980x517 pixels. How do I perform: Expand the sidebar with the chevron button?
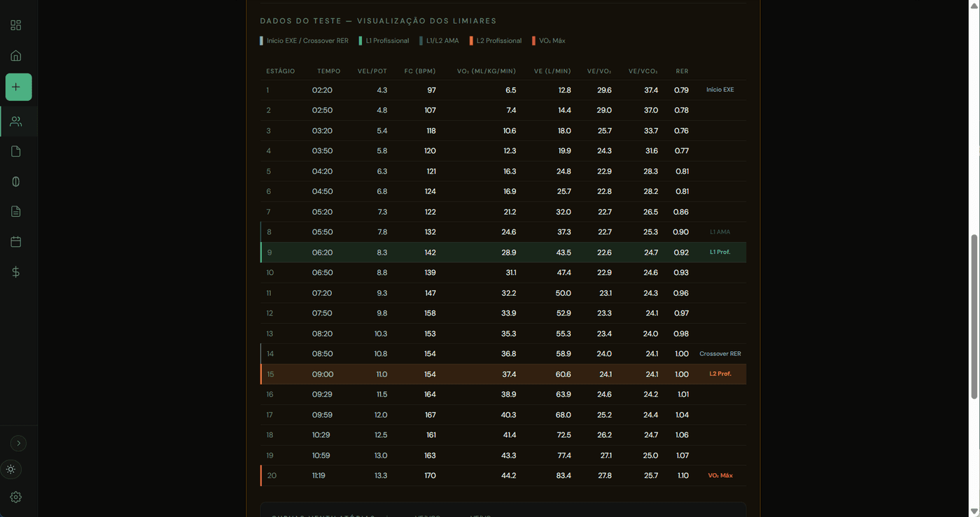pos(18,443)
